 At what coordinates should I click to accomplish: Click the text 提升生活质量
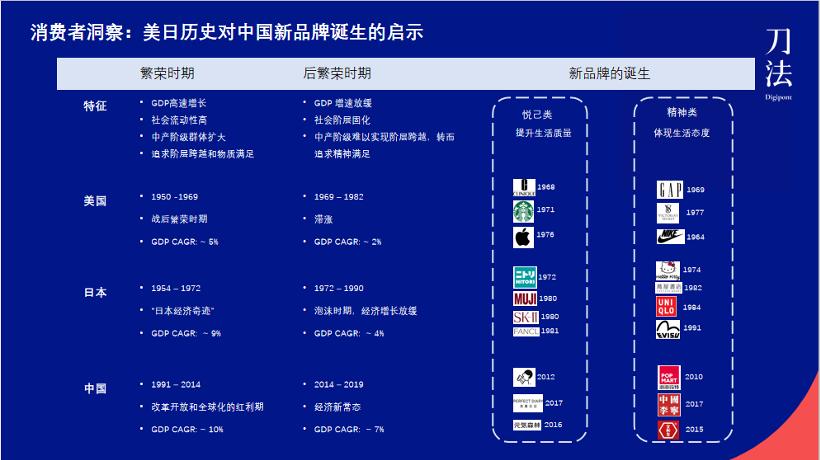coord(543,133)
